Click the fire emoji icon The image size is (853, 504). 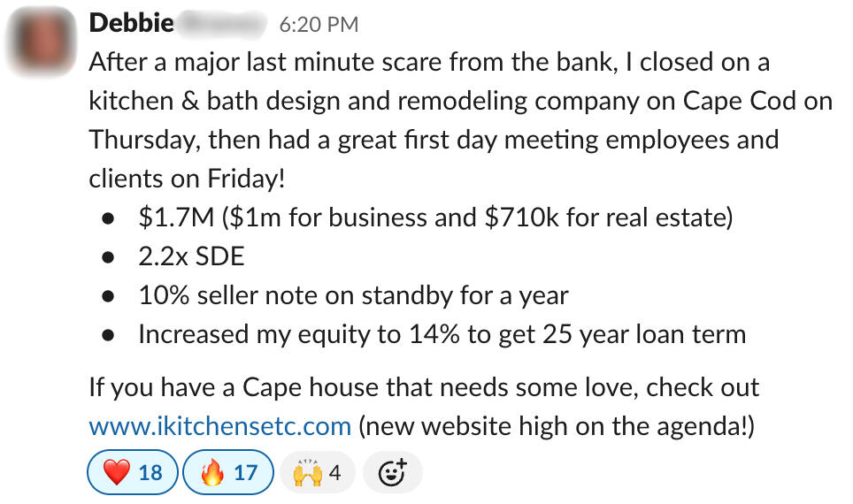coord(212,473)
